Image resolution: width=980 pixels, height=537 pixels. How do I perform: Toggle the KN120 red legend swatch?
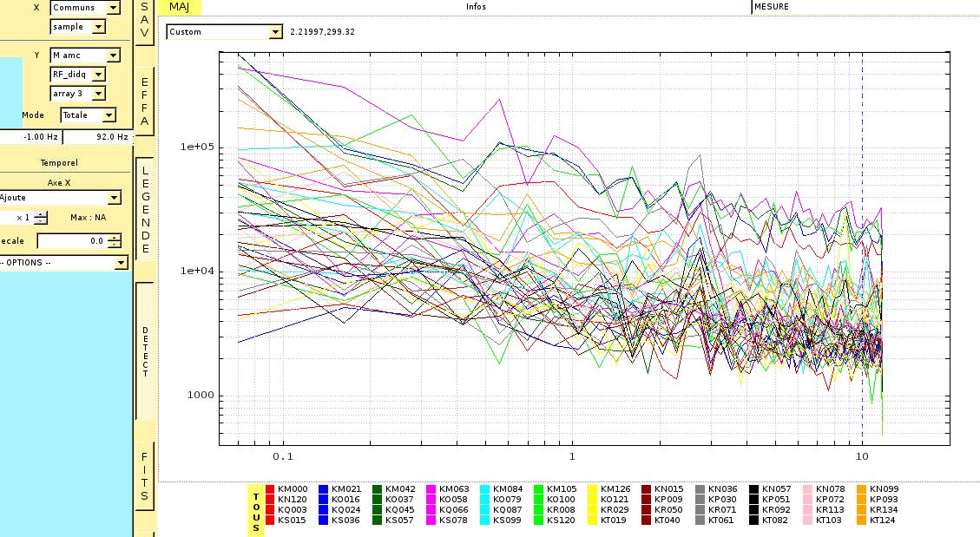(x=270, y=500)
